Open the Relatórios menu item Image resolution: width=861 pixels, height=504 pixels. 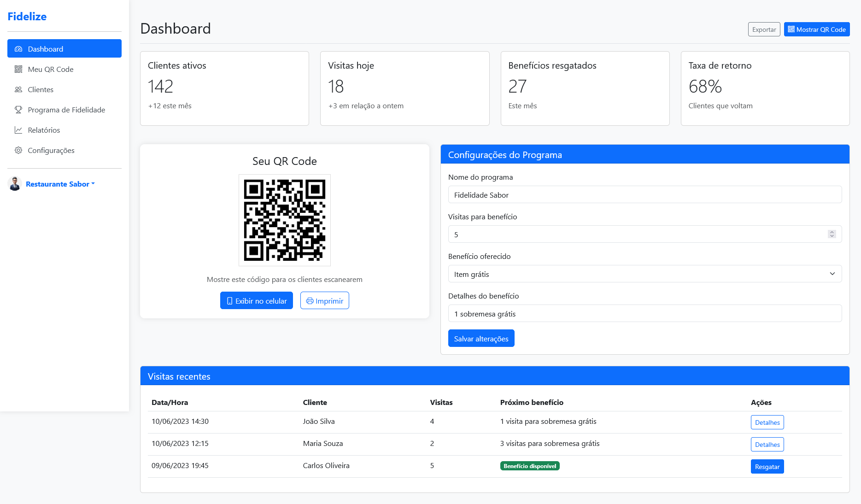pos(44,130)
